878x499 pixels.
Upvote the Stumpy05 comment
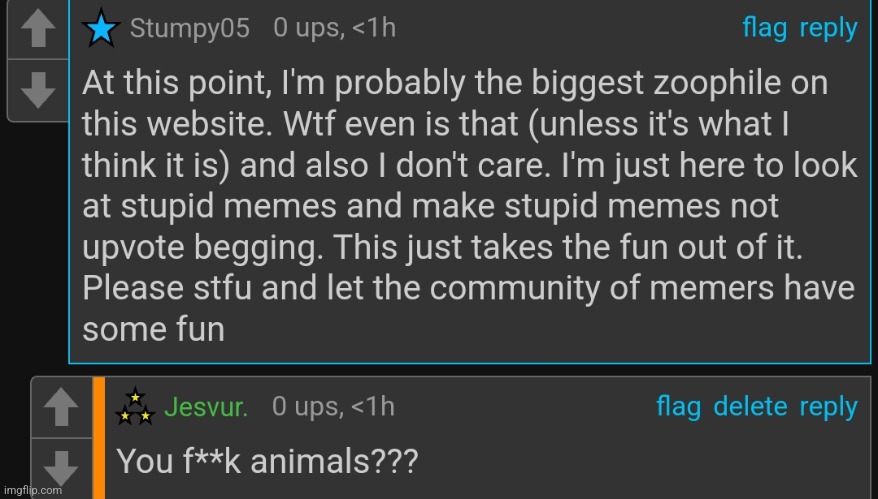tap(37, 31)
